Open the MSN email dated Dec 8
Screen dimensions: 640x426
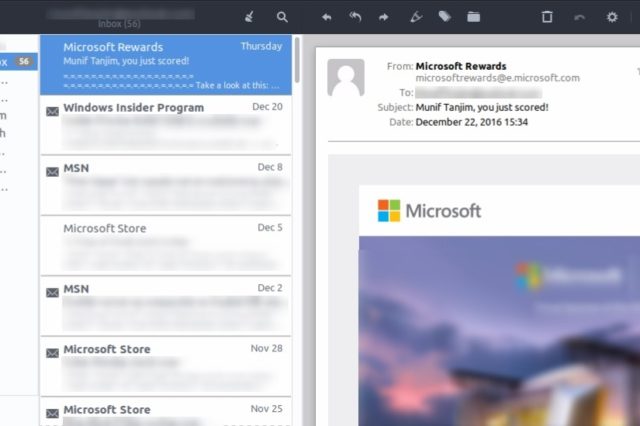coord(166,186)
